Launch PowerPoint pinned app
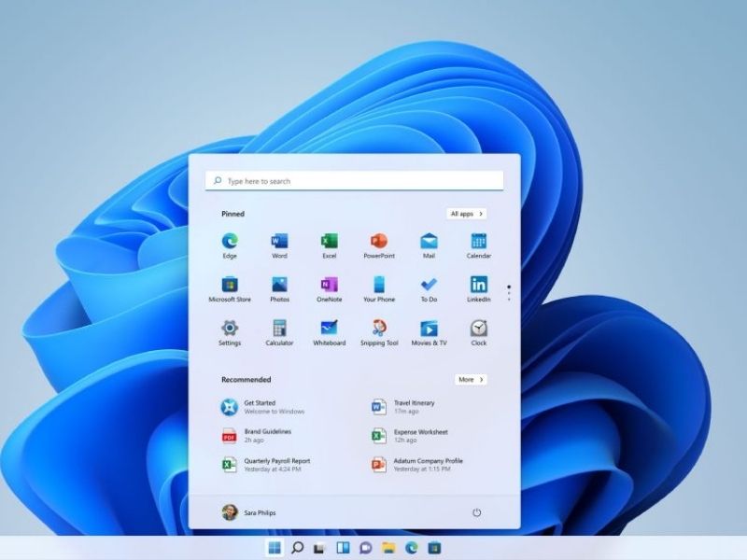Image resolution: width=747 pixels, height=560 pixels. (x=379, y=245)
